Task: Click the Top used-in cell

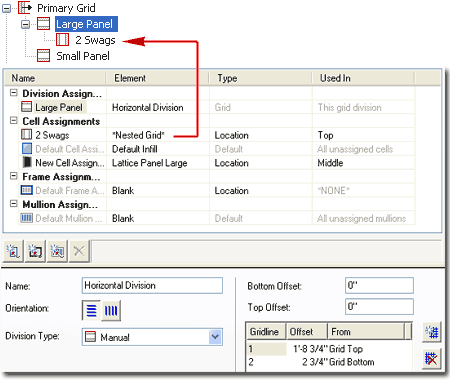Action: tap(325, 135)
